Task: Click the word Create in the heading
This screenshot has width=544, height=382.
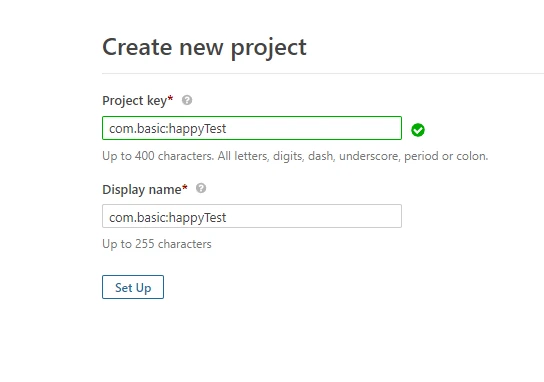Action: click(x=137, y=47)
